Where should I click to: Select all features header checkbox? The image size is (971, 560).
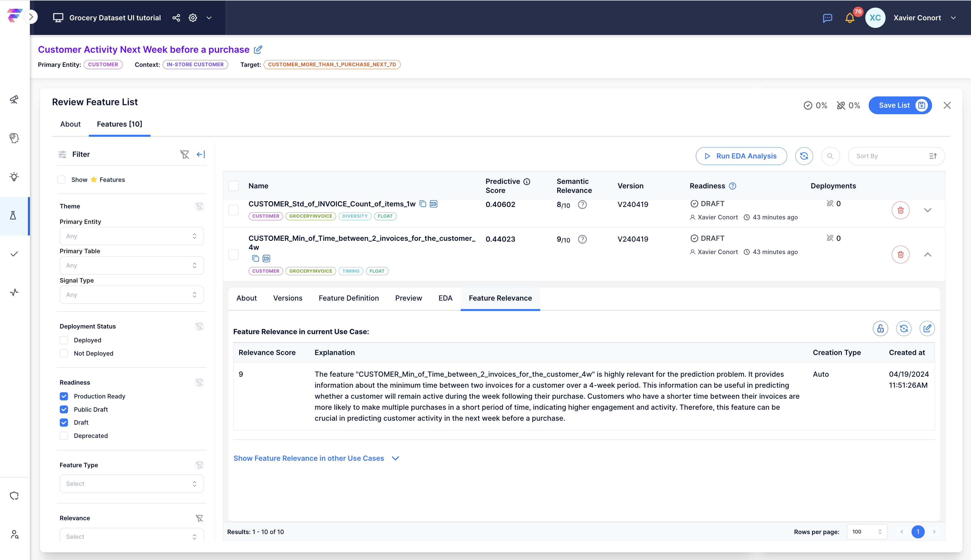(x=233, y=186)
